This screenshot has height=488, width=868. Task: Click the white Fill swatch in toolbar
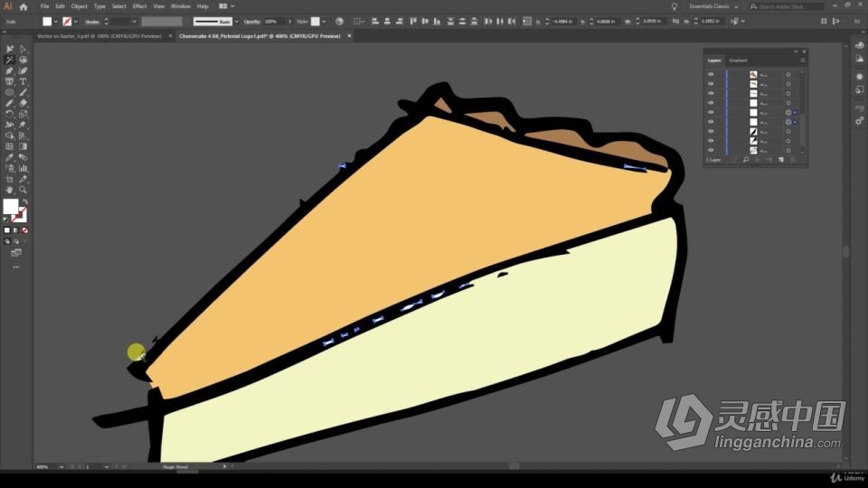(10, 206)
